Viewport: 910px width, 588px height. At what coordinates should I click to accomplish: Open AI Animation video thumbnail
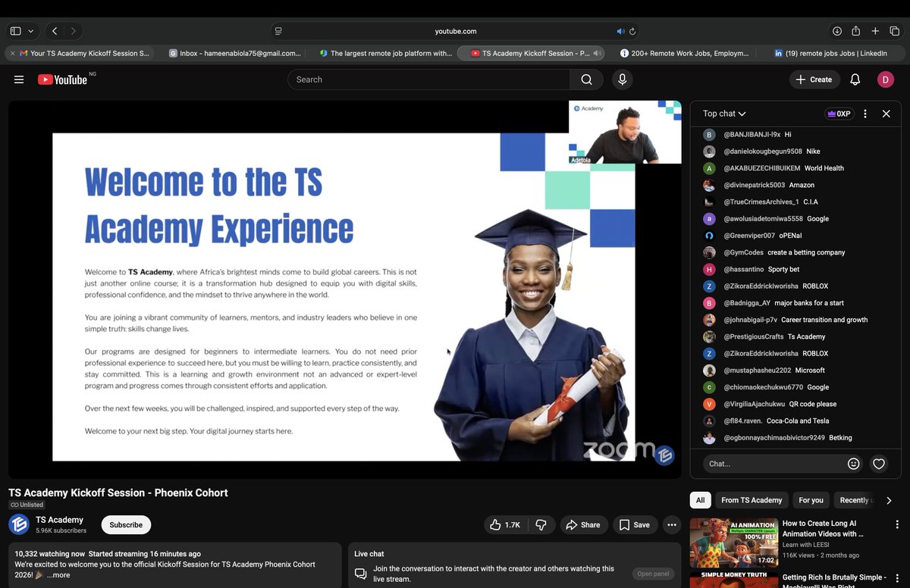[x=733, y=543]
